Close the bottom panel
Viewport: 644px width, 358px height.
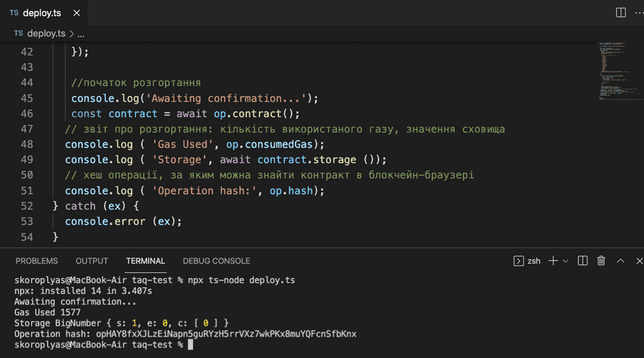point(639,261)
